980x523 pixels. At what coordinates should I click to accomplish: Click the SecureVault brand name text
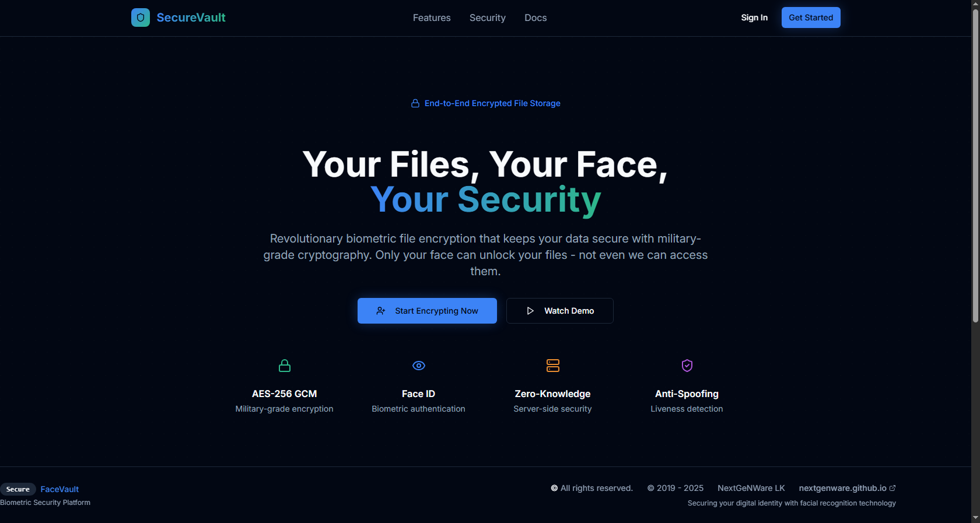pyautogui.click(x=191, y=17)
